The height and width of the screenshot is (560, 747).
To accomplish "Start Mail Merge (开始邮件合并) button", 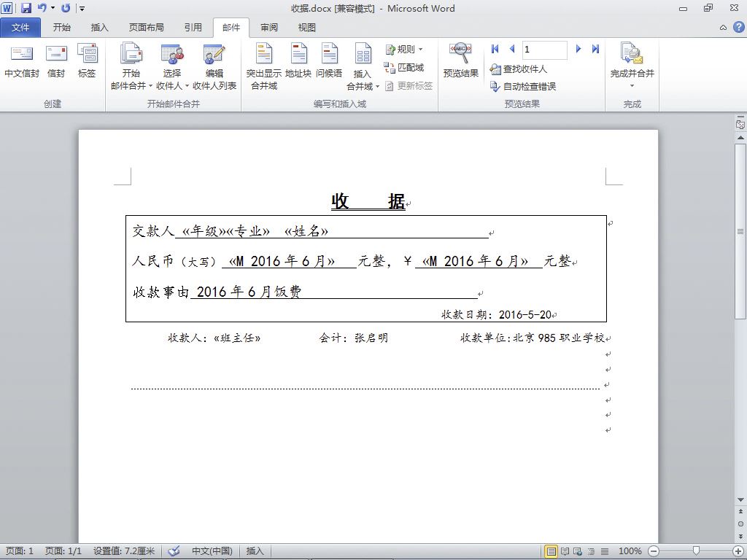I will click(131, 66).
